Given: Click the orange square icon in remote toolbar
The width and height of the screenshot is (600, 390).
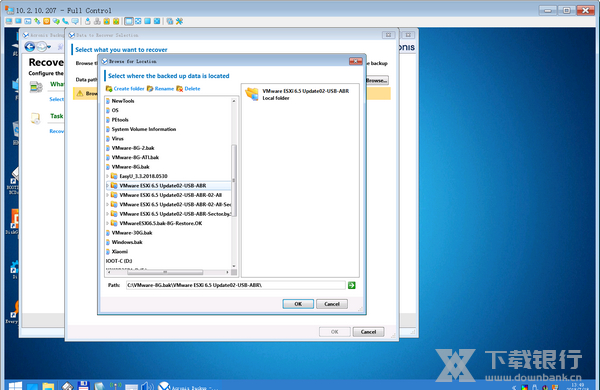Looking at the screenshot, I should pos(47,21).
